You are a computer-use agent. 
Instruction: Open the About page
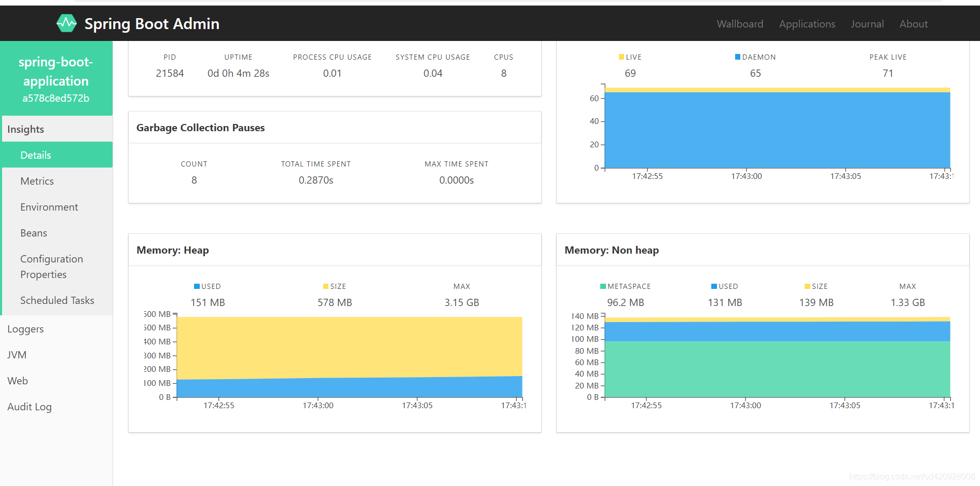click(914, 24)
